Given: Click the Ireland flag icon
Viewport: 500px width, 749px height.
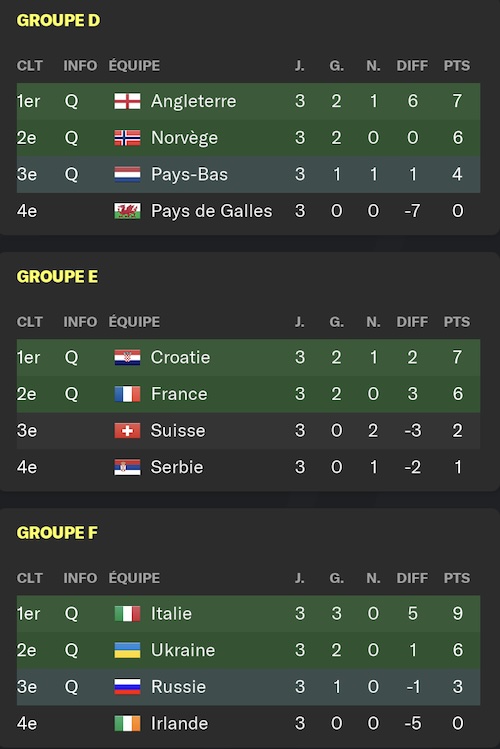Looking at the screenshot, I should [127, 723].
